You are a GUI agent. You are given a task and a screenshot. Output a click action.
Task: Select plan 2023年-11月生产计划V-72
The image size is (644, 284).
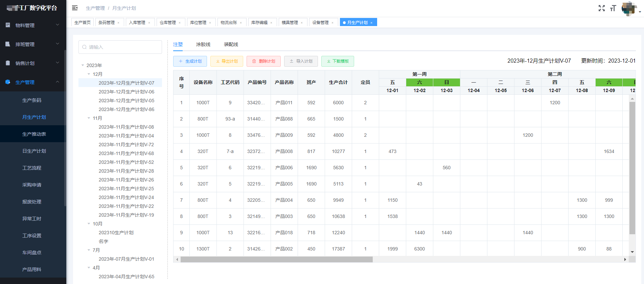(126, 145)
